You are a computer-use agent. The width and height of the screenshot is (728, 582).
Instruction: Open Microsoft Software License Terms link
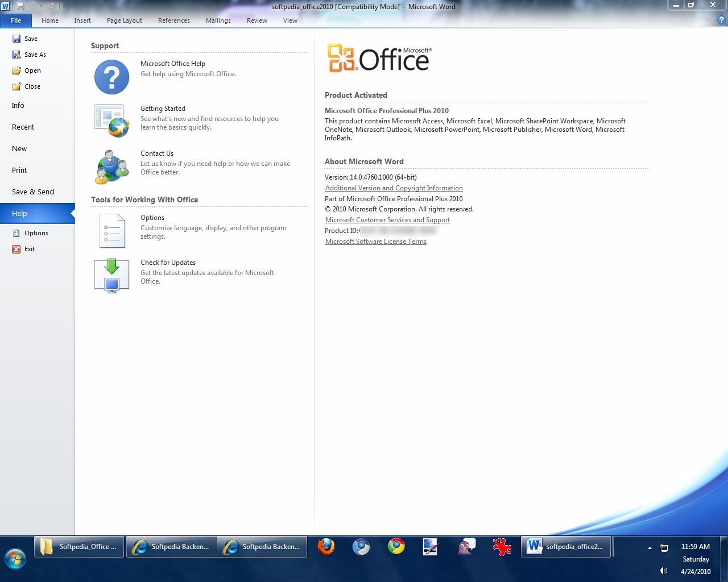coord(376,242)
